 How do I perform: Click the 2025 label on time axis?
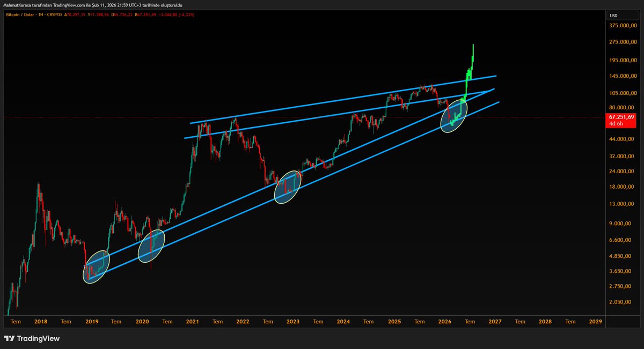pyautogui.click(x=394, y=322)
